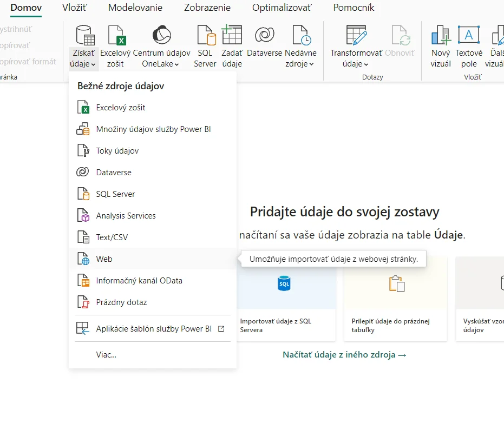
Task: Click the blue SQL cylinder card icon
Action: click(x=284, y=283)
